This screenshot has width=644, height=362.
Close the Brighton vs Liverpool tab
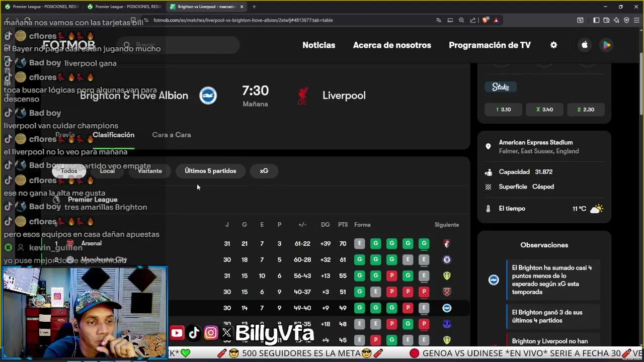[x=242, y=7]
